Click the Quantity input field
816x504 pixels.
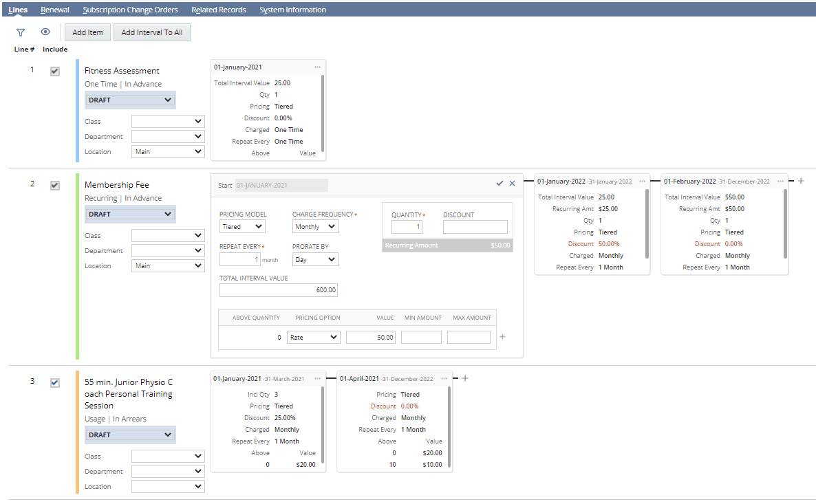pos(407,227)
